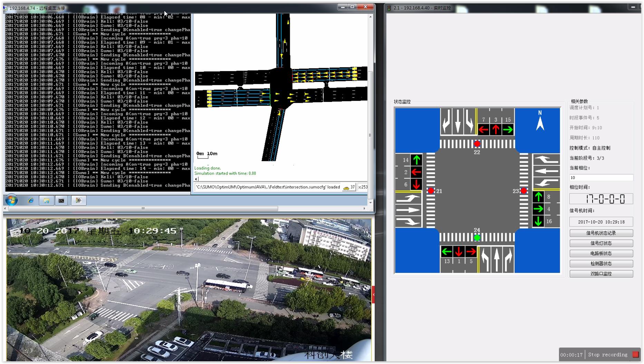Click the red left arrow signal 2
644x364 pixels.
click(416, 172)
